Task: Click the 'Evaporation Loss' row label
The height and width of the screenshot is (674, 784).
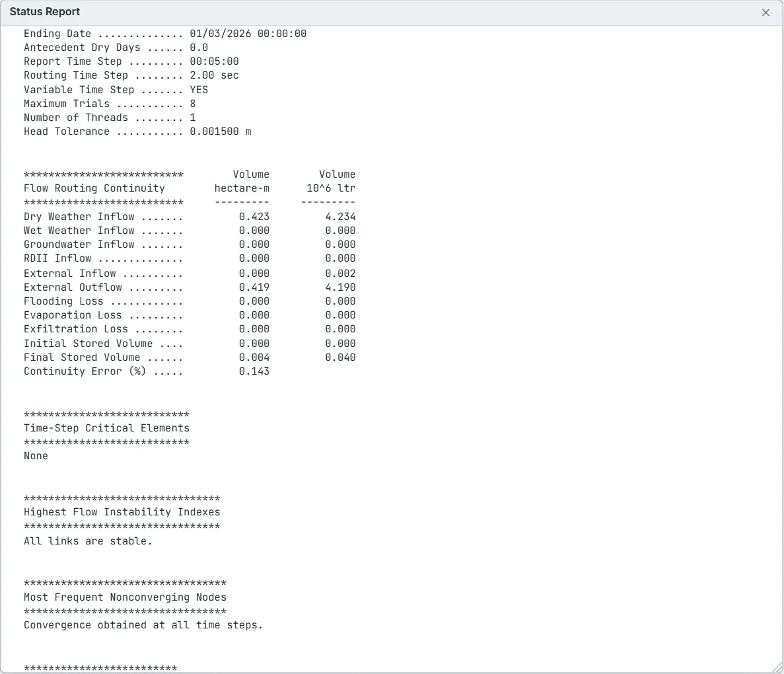Action: [x=73, y=315]
